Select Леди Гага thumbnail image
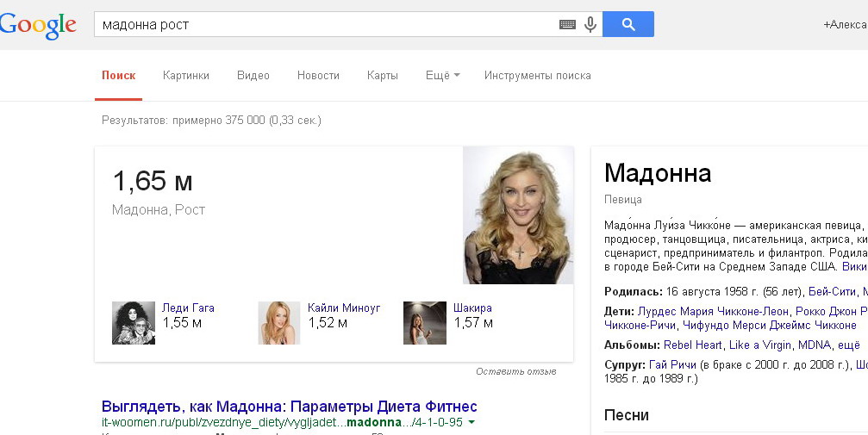This screenshot has height=435, width=868. [134, 323]
